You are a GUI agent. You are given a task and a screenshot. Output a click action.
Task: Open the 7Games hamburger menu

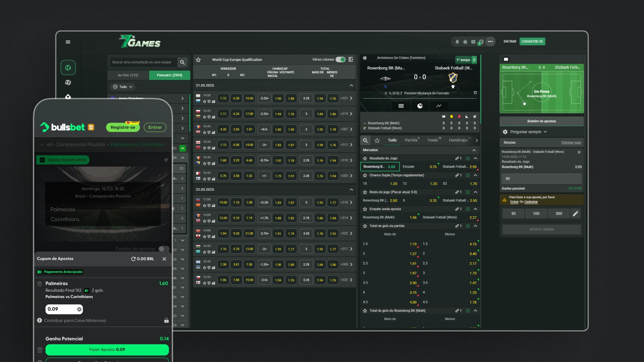(68, 42)
